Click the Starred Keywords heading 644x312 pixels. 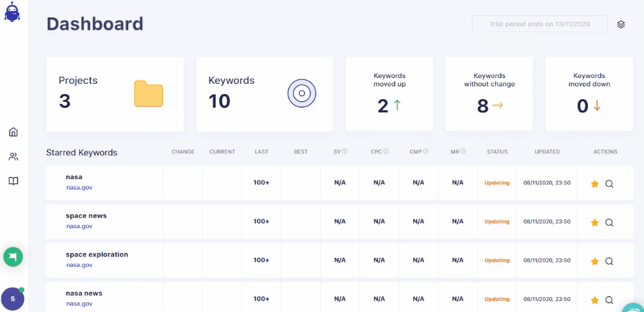[82, 153]
